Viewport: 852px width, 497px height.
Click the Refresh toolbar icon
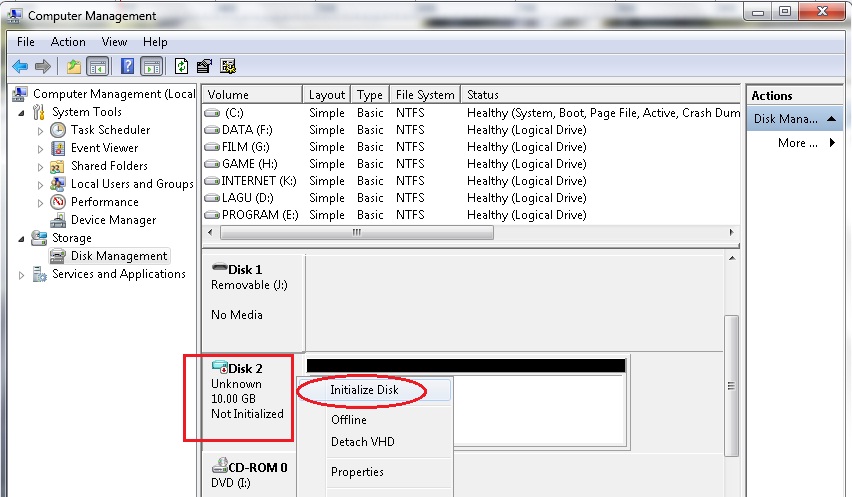[x=181, y=66]
